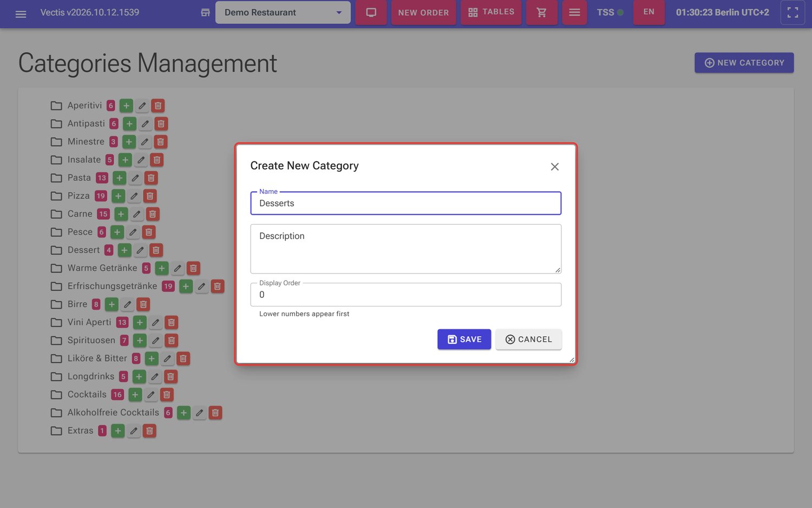The width and height of the screenshot is (812, 508).
Task: Add subcategory to Longdrinks
Action: point(139,376)
